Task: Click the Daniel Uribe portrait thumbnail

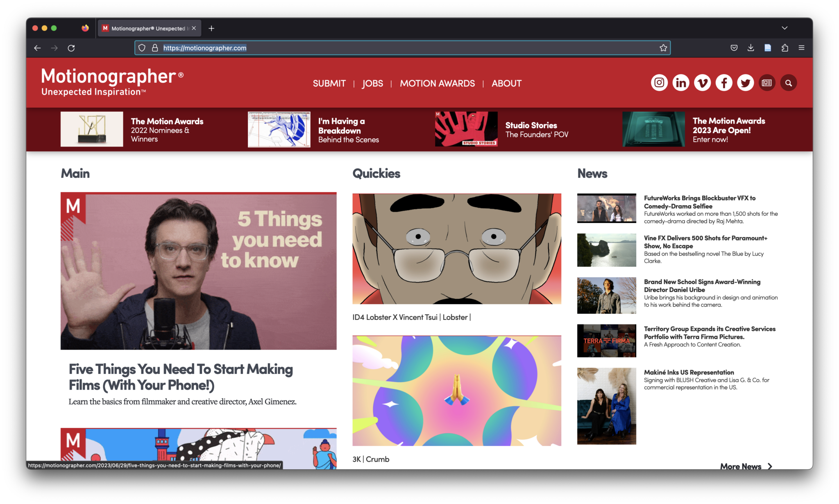Action: 606,295
